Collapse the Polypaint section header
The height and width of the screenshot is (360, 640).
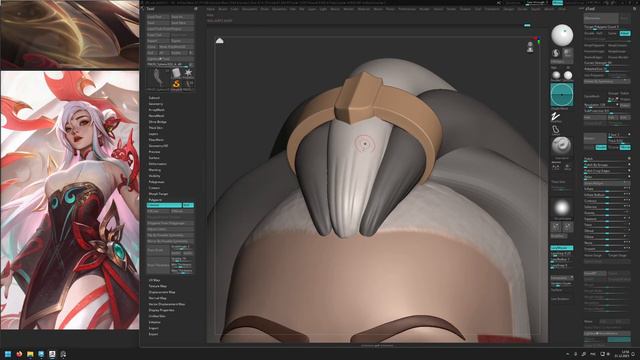155,200
